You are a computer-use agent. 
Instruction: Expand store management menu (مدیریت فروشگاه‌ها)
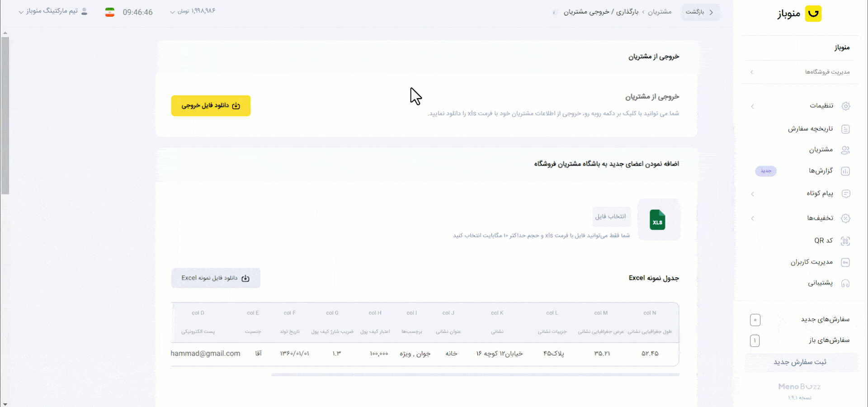[x=800, y=72]
